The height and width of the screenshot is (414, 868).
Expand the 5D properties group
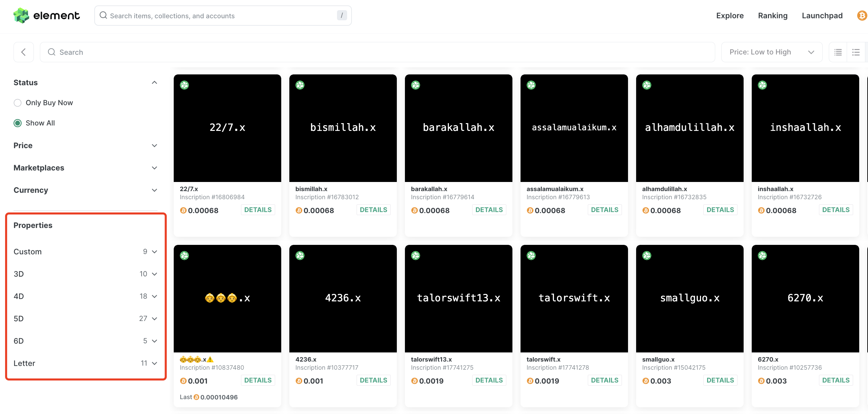pos(154,319)
